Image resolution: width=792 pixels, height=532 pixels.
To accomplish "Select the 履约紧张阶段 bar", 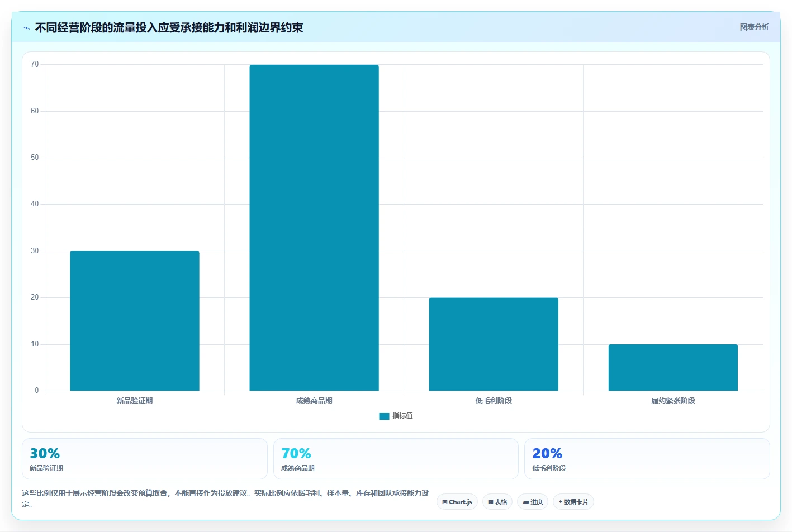I will [x=673, y=367].
